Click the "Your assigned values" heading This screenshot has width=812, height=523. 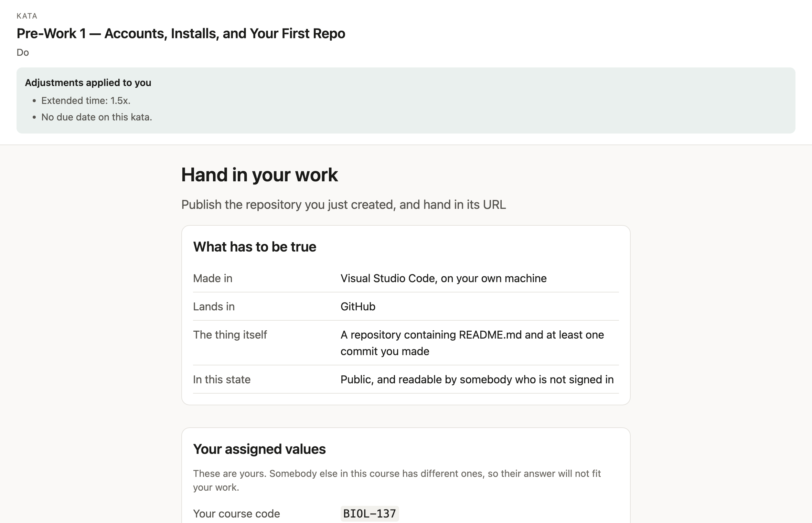tap(259, 449)
